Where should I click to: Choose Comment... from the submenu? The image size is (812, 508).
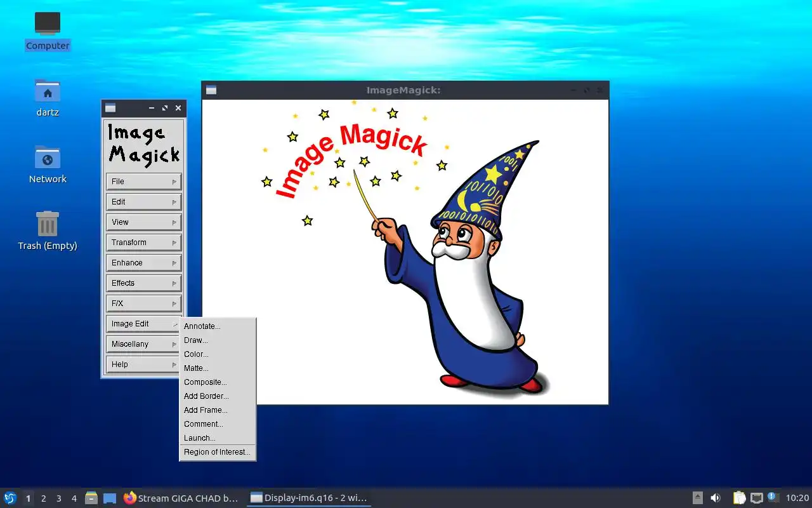(218, 424)
